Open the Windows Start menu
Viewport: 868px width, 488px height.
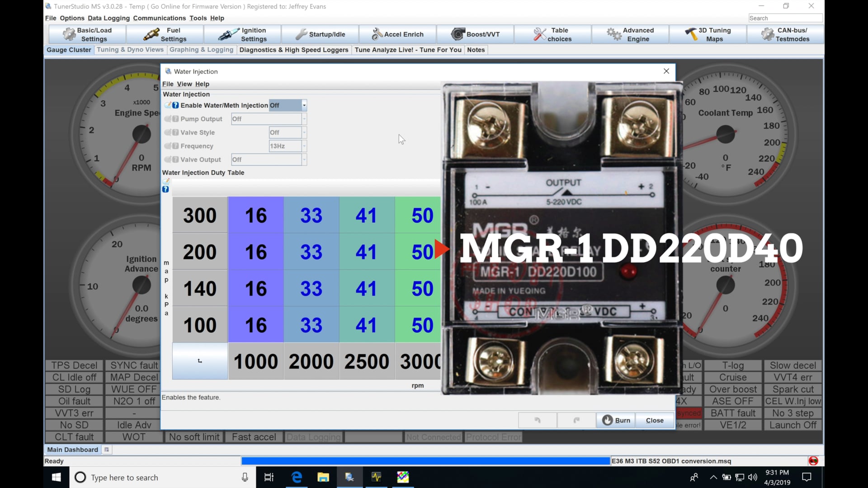56,477
